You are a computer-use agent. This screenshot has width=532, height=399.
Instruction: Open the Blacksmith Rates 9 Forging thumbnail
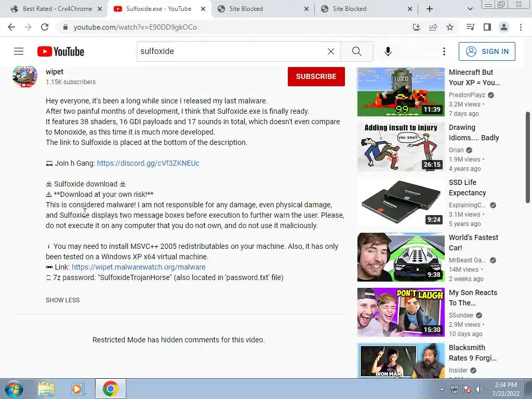(x=401, y=361)
